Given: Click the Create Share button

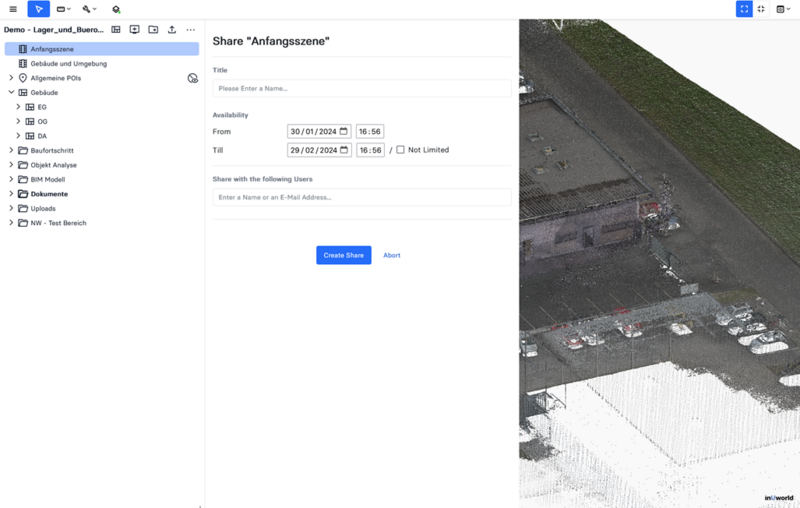Looking at the screenshot, I should 343,255.
